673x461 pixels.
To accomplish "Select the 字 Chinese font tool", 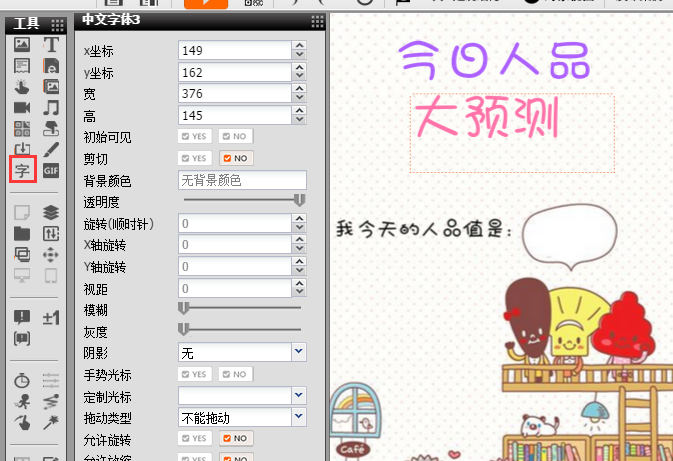I will (x=22, y=170).
